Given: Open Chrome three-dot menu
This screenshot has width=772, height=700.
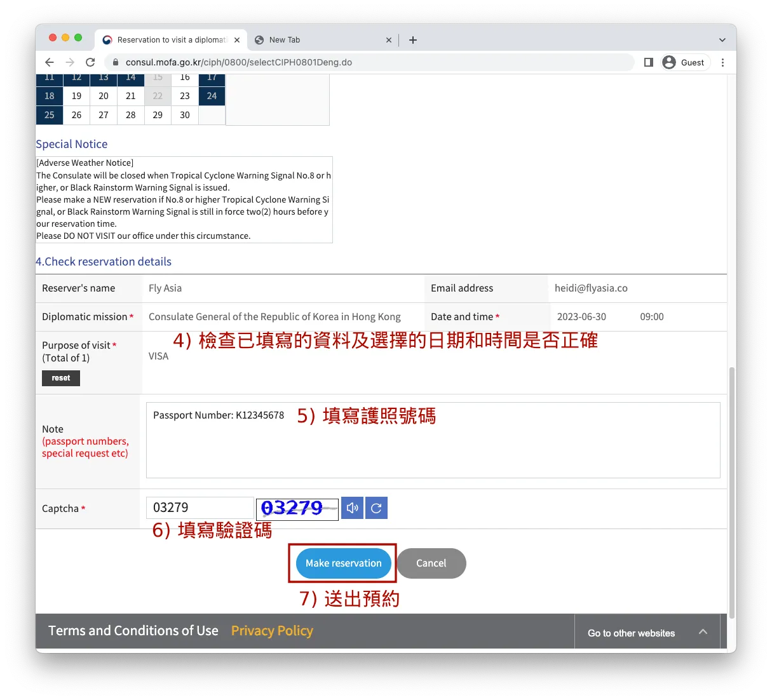Looking at the screenshot, I should (x=722, y=62).
